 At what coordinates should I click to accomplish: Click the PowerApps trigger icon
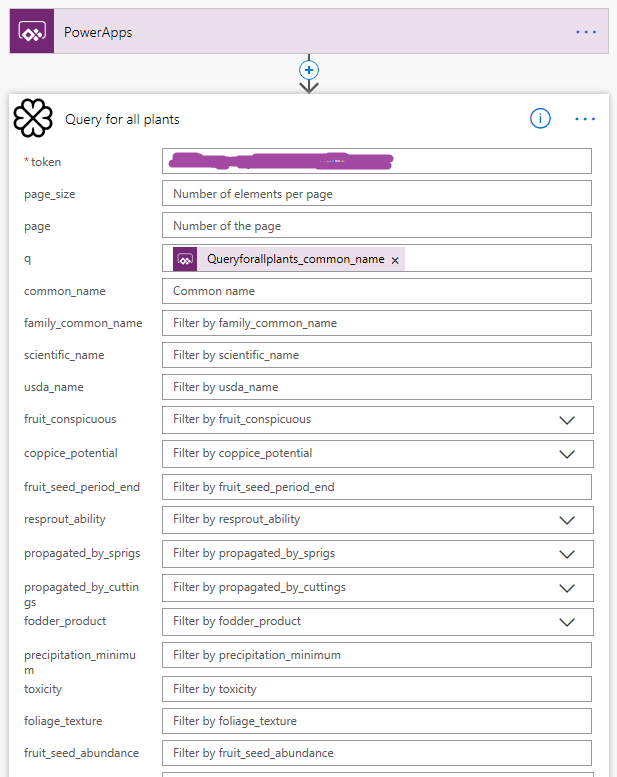31,32
